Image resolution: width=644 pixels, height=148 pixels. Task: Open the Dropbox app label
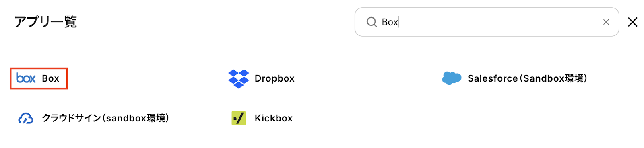tap(275, 78)
